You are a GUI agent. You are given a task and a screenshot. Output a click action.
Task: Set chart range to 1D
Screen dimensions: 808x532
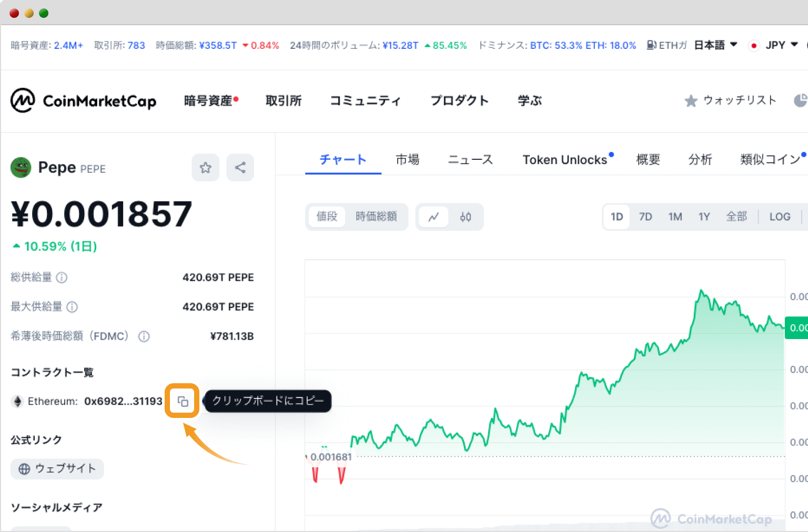(617, 217)
